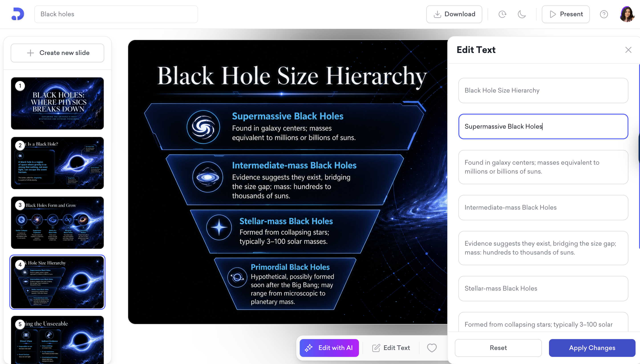Click Create new slide button

(57, 53)
